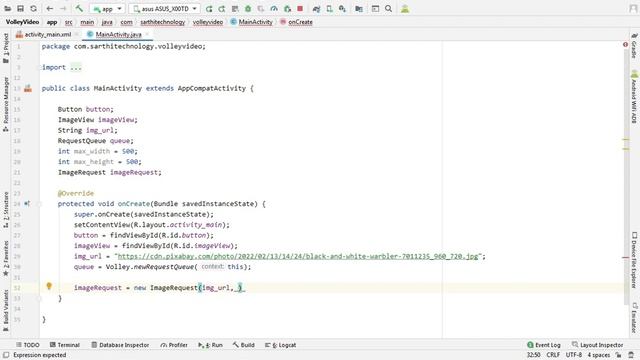This screenshot has width=640, height=360.
Task: Click MainActivity in the navigation bar
Action: click(255, 22)
